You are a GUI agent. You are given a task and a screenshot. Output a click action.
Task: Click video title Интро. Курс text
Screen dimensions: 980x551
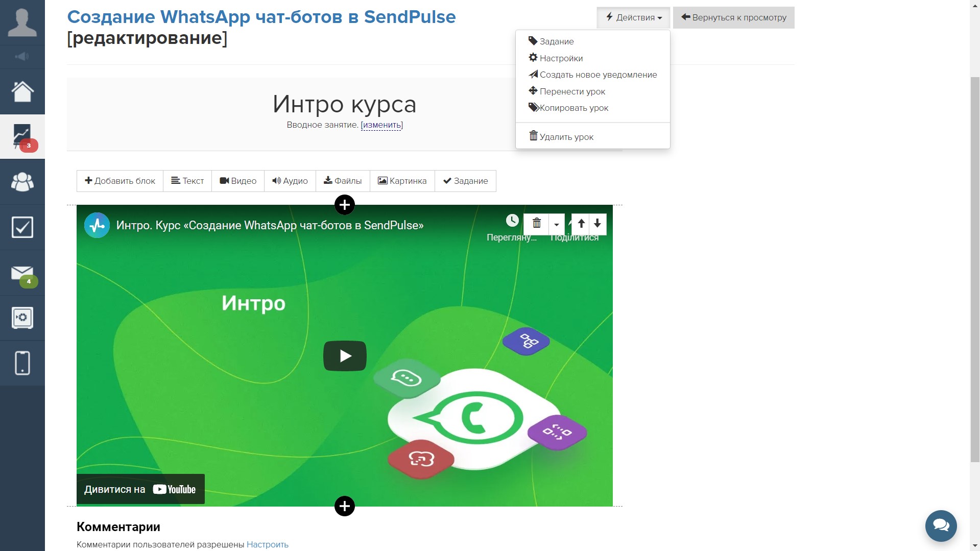coord(270,225)
